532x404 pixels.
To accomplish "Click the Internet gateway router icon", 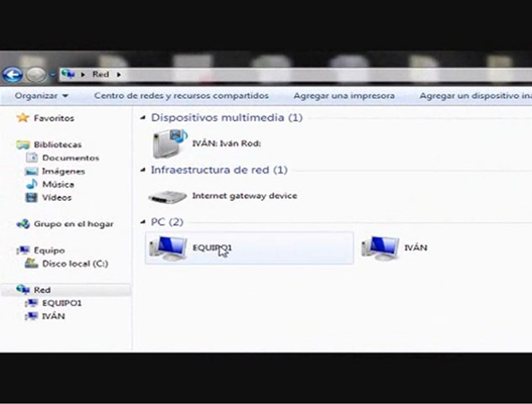I will [168, 196].
